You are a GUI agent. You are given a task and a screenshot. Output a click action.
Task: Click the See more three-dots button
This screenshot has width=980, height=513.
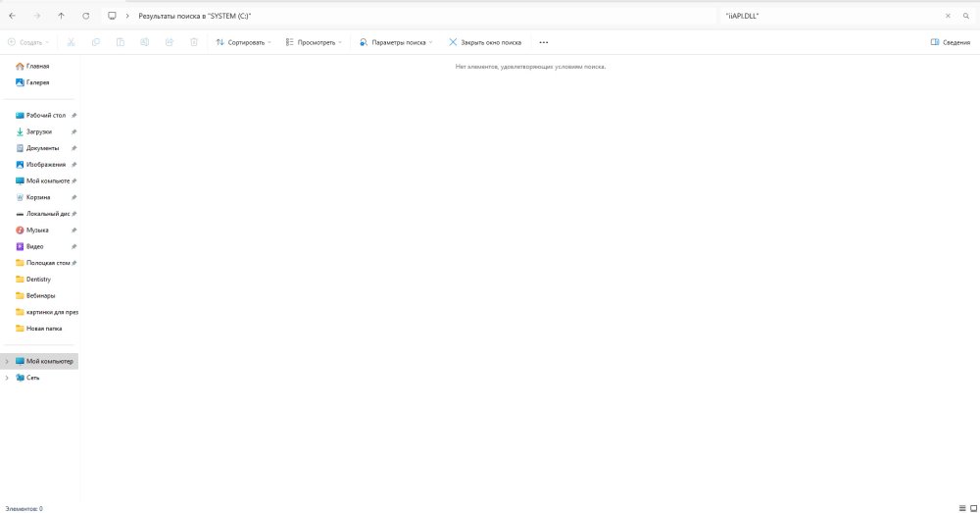[544, 42]
